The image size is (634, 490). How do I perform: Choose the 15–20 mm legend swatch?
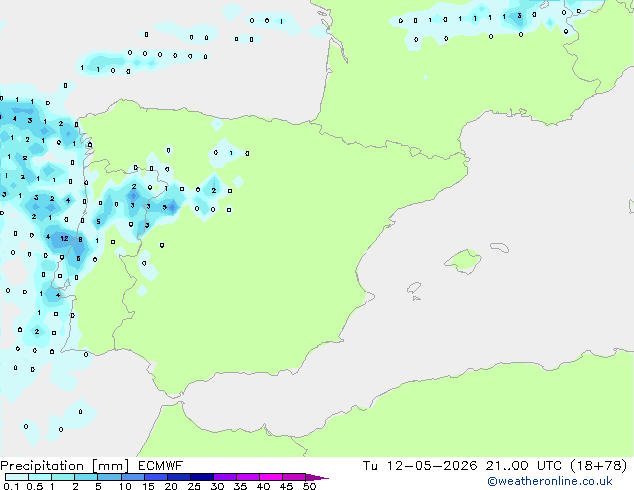pos(155,477)
